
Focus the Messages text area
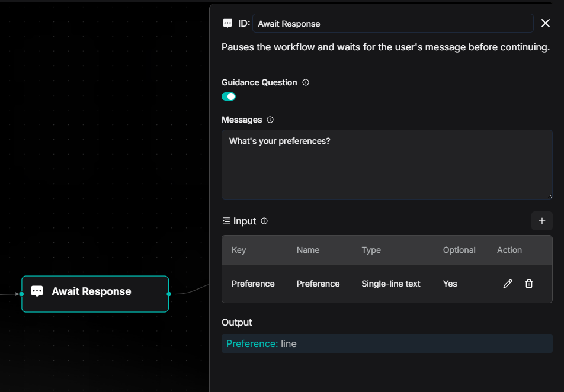(386, 165)
